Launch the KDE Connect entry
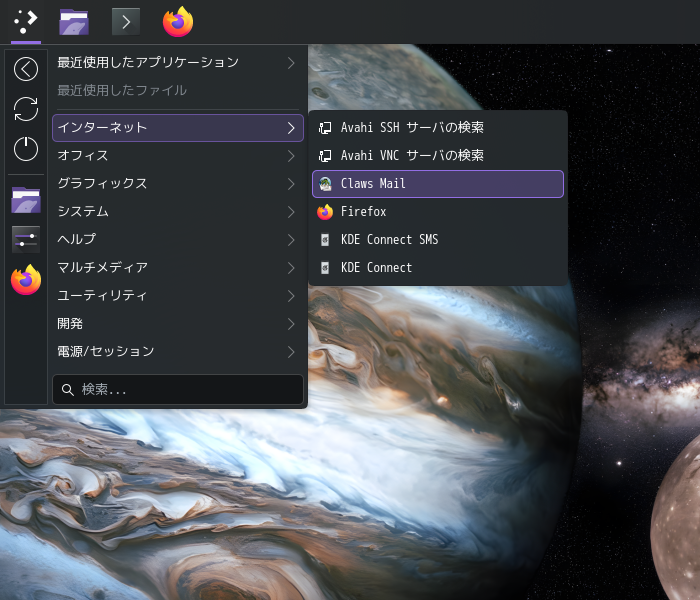 pos(438,268)
